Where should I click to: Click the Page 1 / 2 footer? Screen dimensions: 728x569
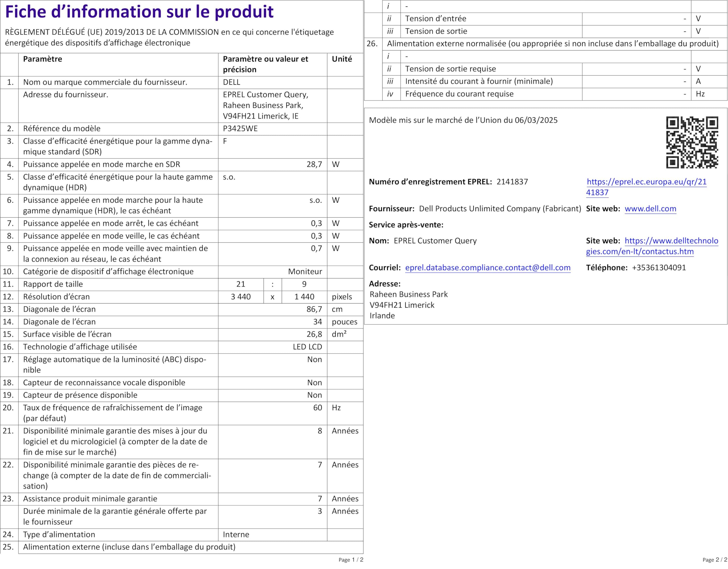351,560
